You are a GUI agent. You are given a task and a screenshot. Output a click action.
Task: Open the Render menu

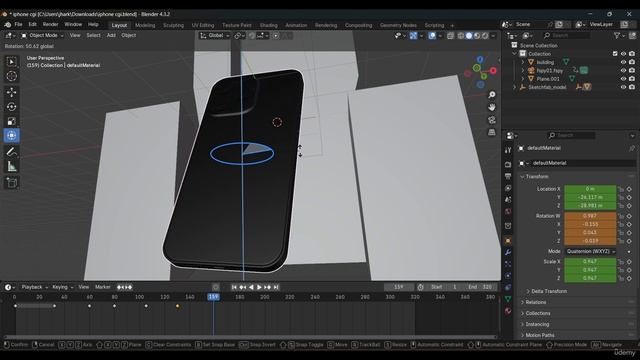tap(50, 24)
